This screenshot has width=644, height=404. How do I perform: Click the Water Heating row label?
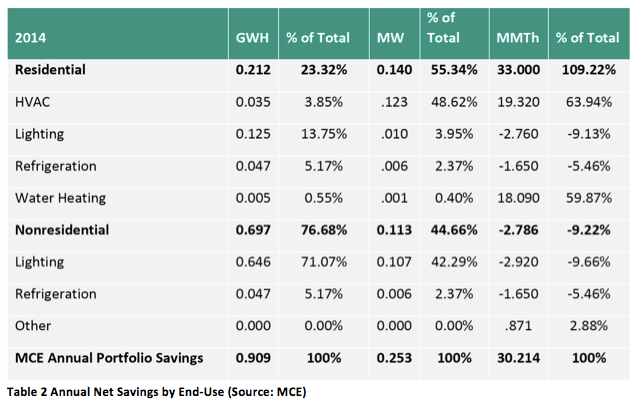(x=58, y=198)
